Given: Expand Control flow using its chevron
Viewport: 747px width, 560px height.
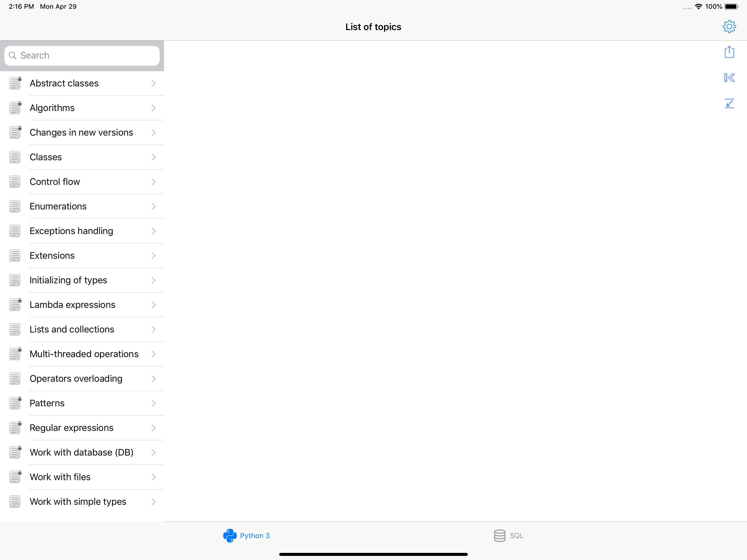Looking at the screenshot, I should pos(153,182).
